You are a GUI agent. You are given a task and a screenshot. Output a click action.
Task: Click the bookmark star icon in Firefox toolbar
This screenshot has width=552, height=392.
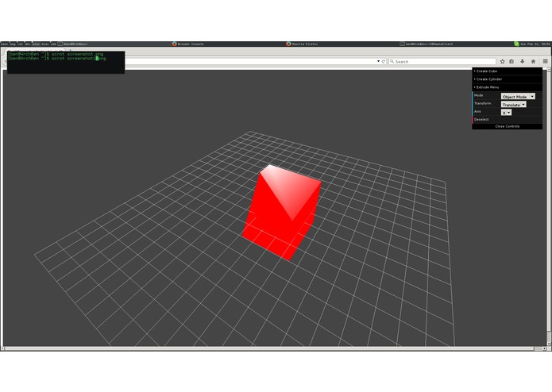pos(503,62)
